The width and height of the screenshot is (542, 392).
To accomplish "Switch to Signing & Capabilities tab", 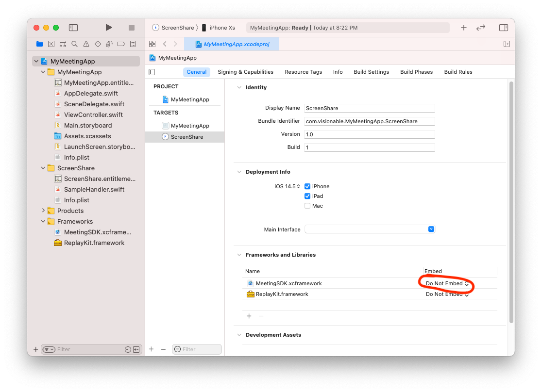I will click(245, 72).
